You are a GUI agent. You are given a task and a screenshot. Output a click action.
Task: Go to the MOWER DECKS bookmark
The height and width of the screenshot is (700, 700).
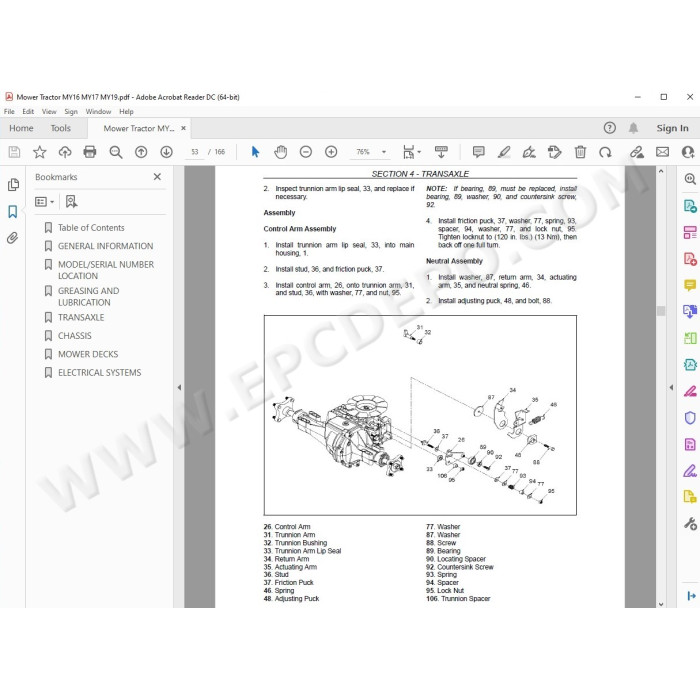click(x=88, y=354)
